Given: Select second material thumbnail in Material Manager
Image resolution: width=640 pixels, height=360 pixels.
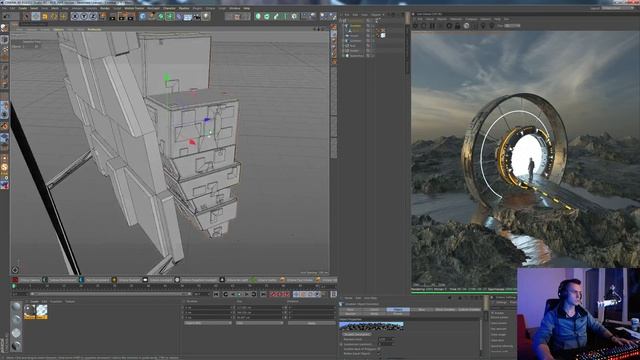Looking at the screenshot, I should click(x=42, y=311).
